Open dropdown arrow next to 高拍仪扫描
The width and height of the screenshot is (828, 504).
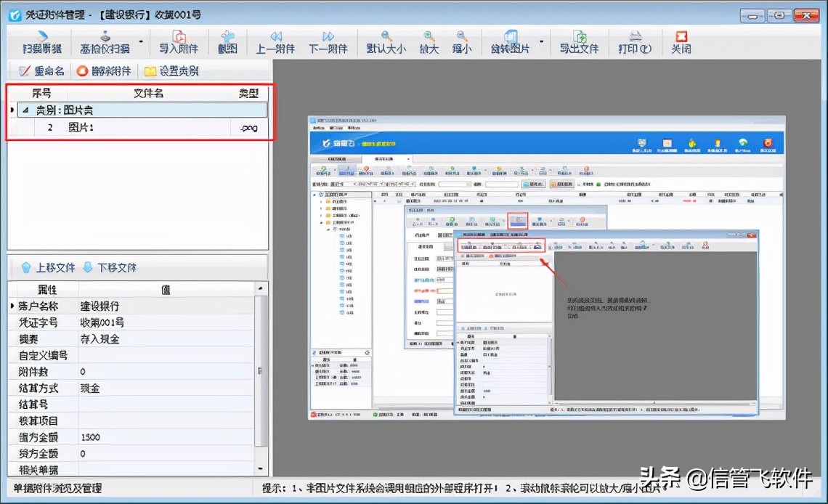pyautogui.click(x=141, y=41)
